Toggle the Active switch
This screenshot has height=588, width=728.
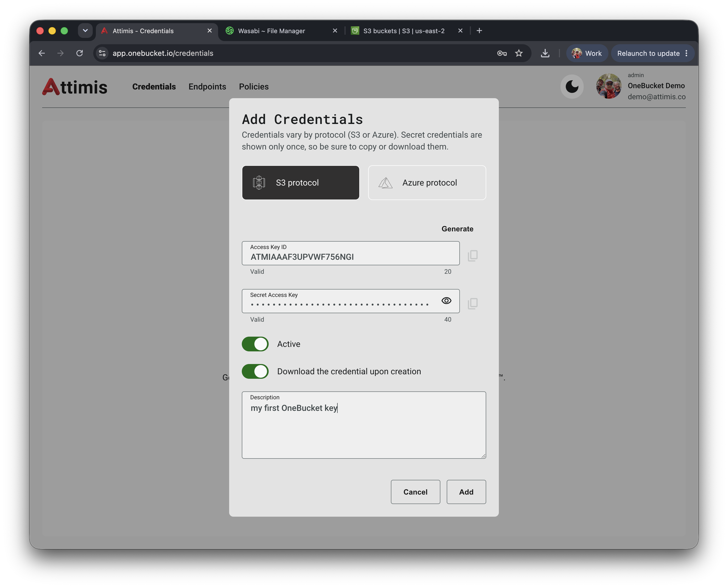pyautogui.click(x=255, y=344)
